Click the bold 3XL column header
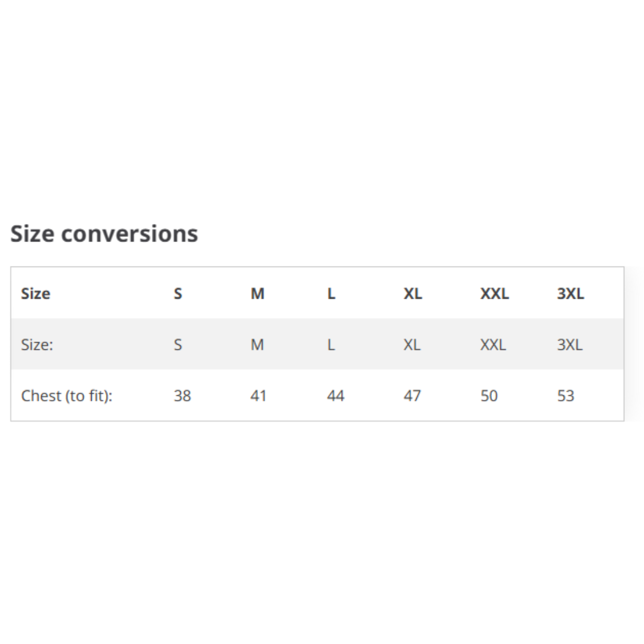The width and height of the screenshot is (644, 644). pyautogui.click(x=570, y=293)
